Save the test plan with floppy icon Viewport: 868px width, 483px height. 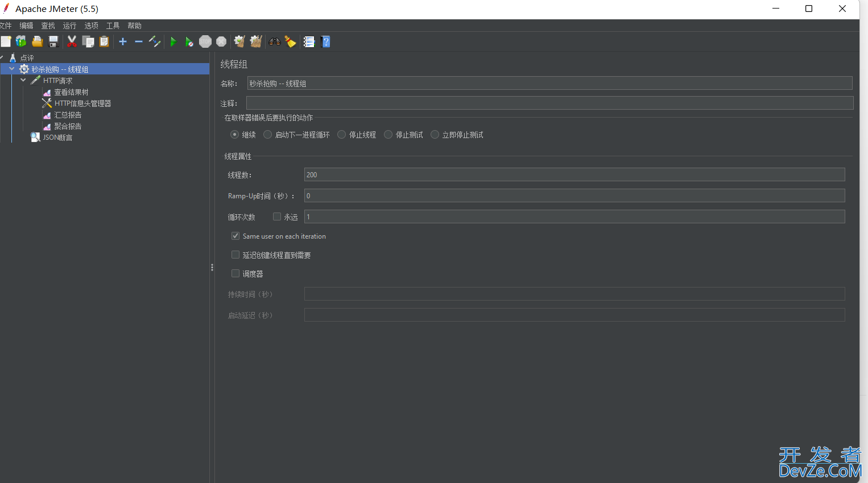pos(53,41)
